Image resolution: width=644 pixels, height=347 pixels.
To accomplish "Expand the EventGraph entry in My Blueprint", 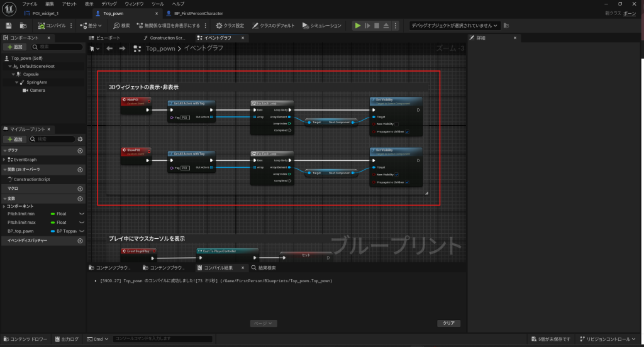I will pyautogui.click(x=4, y=160).
